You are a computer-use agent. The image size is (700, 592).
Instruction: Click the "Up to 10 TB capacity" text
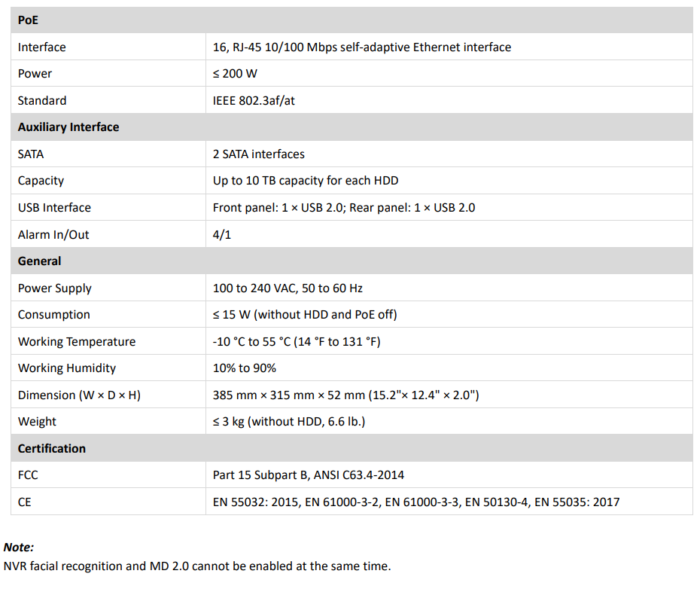(x=306, y=181)
